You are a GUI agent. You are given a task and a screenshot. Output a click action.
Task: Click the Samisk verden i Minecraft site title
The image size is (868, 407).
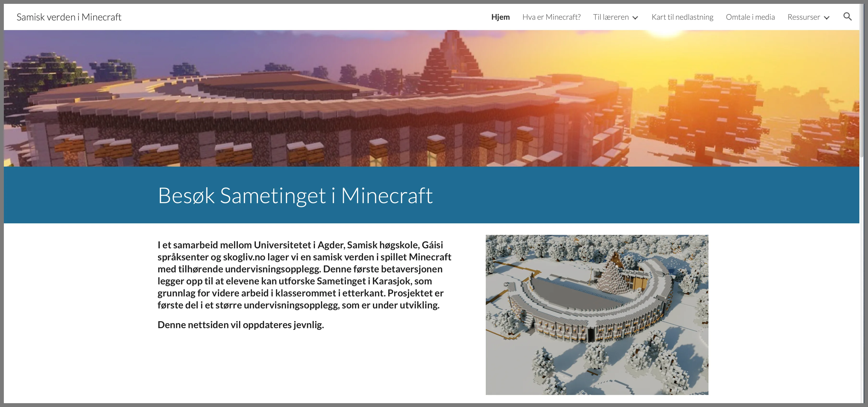tap(69, 17)
